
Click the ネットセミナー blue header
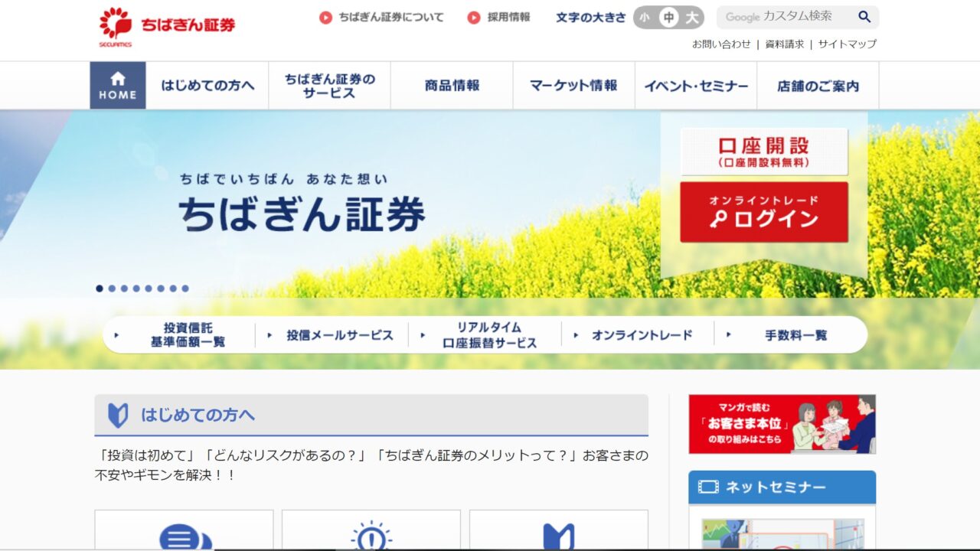pos(782,487)
